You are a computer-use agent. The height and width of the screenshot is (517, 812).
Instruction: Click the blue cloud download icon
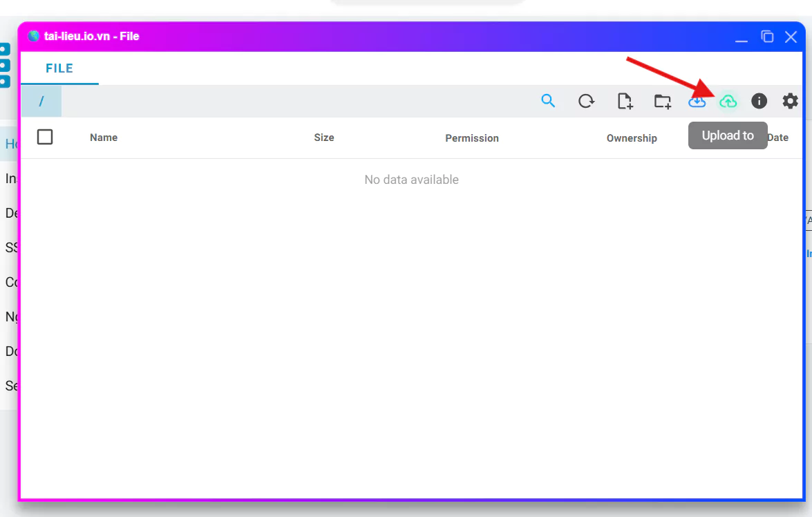pyautogui.click(x=697, y=102)
